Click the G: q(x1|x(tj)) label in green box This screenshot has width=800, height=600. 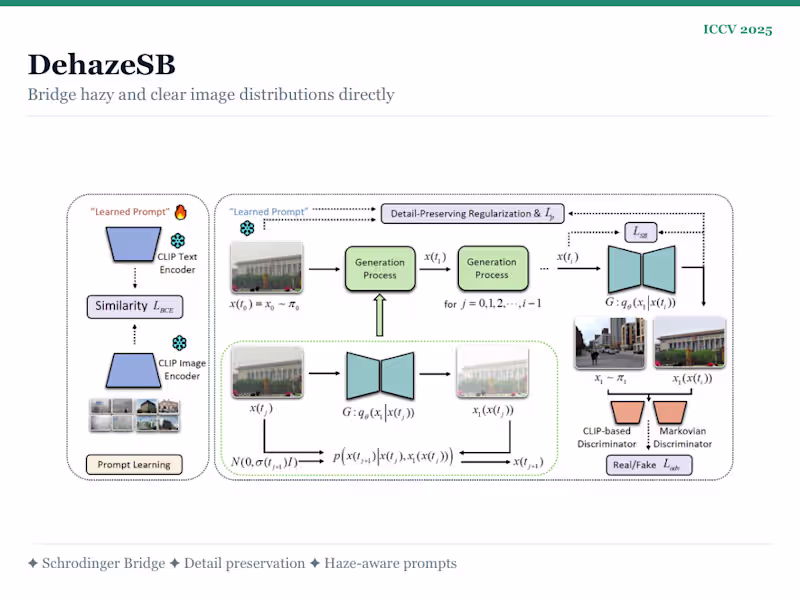(379, 412)
